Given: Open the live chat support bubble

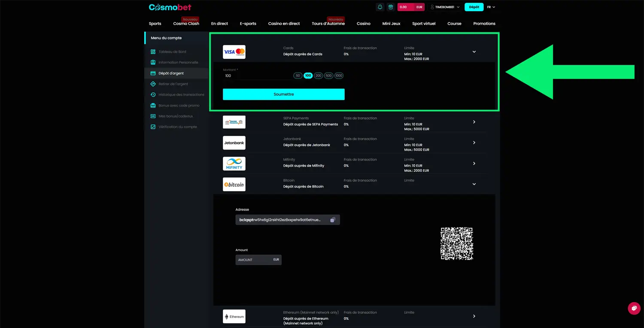Looking at the screenshot, I should [634, 308].
